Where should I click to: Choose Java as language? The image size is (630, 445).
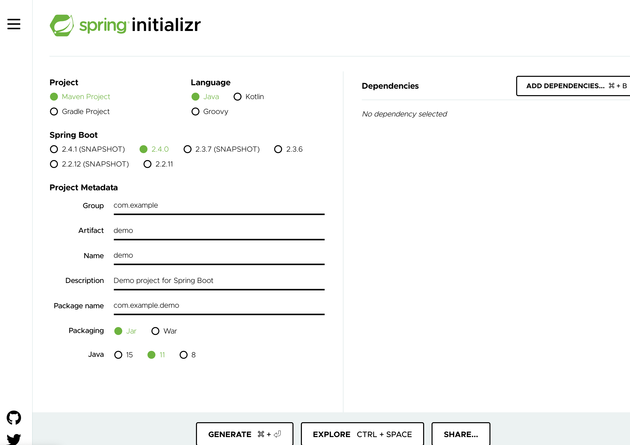(x=205, y=96)
